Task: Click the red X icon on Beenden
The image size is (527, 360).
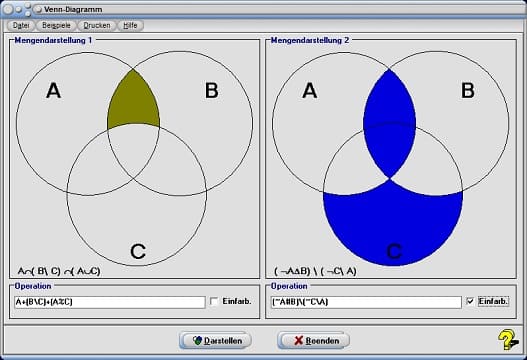Action: [x=298, y=341]
